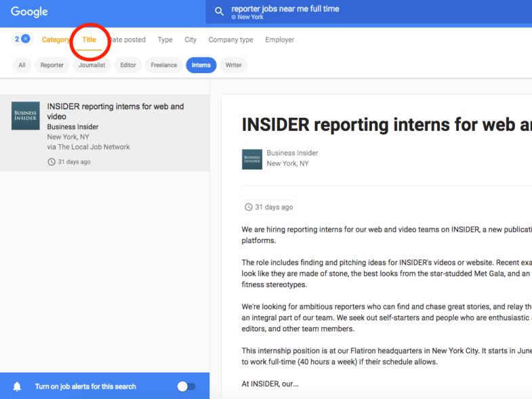This screenshot has width=532, height=399.
Task: Open the Title filter tab
Action: tap(89, 40)
